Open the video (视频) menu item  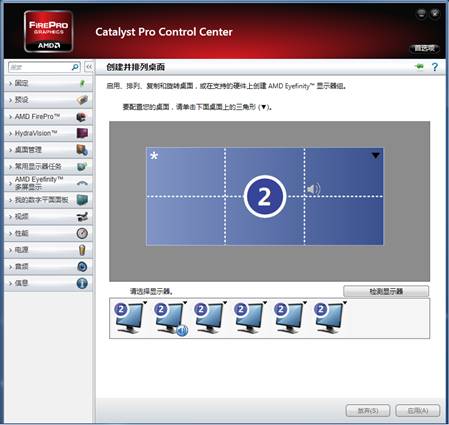tap(48, 217)
